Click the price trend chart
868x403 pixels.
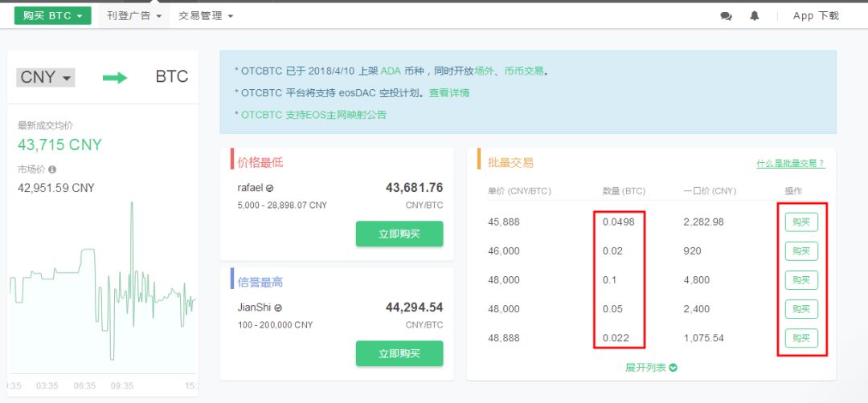[103, 289]
